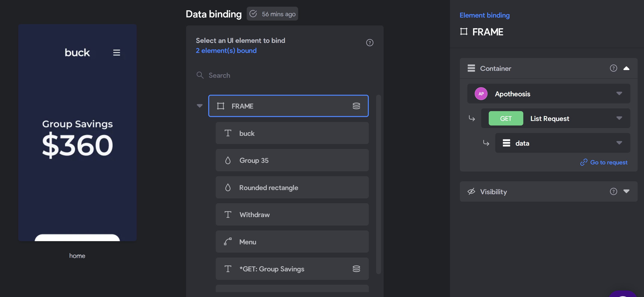Click the hamburger menu icon in the preview
Viewport: 644px width, 297px height.
click(x=117, y=52)
